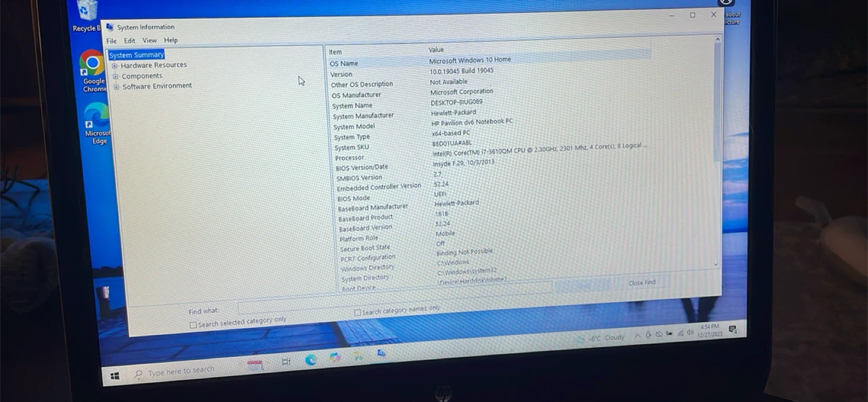Select the OS Manufacturer row label
Viewport: 868px width, 402px height.
pyautogui.click(x=356, y=95)
